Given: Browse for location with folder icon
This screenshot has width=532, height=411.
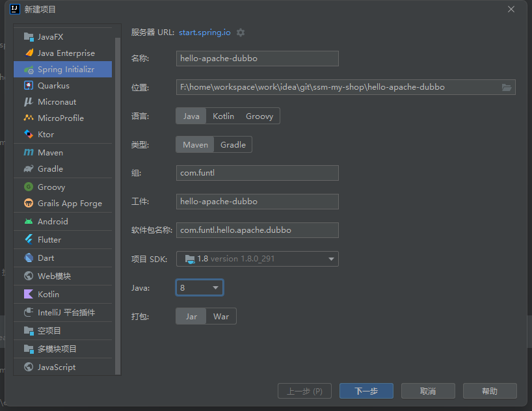Looking at the screenshot, I should 507,87.
